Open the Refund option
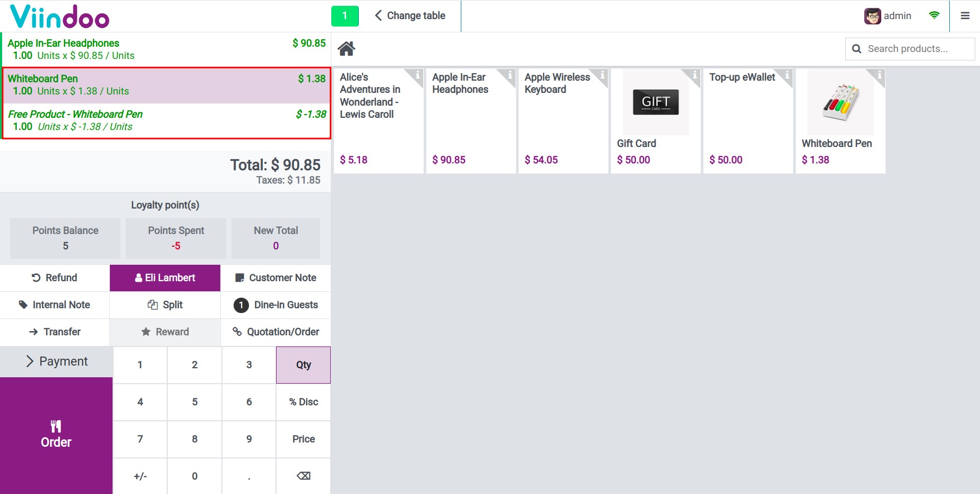This screenshot has height=494, width=980. 55,278
